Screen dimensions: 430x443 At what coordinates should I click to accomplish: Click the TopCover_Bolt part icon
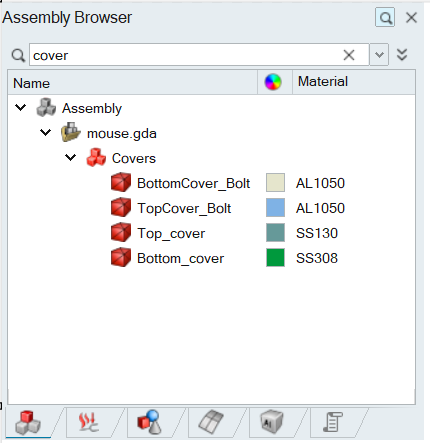pos(121,207)
